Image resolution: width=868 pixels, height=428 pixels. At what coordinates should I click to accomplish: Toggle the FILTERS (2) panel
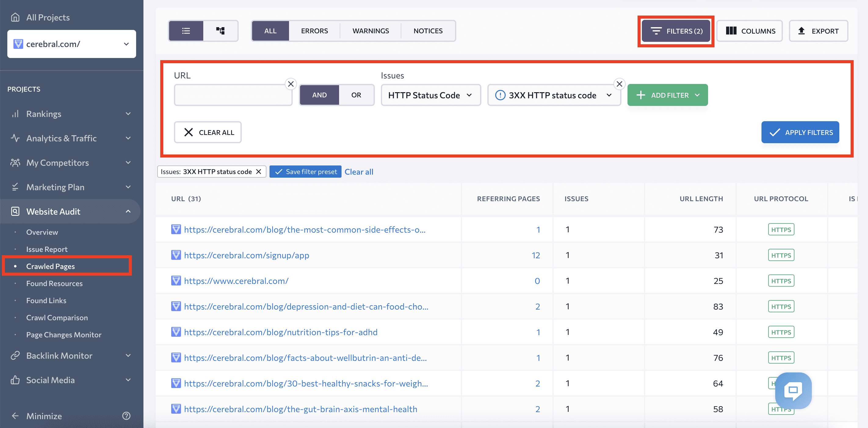(676, 31)
